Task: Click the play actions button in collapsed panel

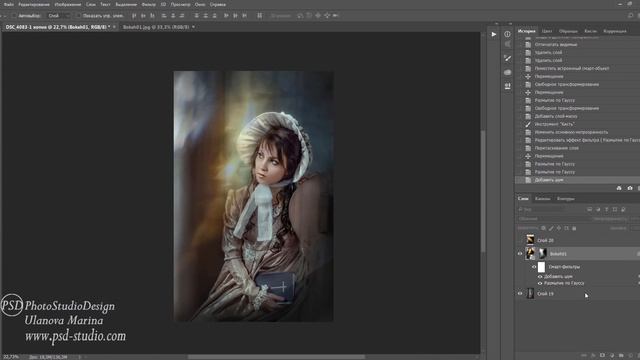Action: (x=494, y=34)
